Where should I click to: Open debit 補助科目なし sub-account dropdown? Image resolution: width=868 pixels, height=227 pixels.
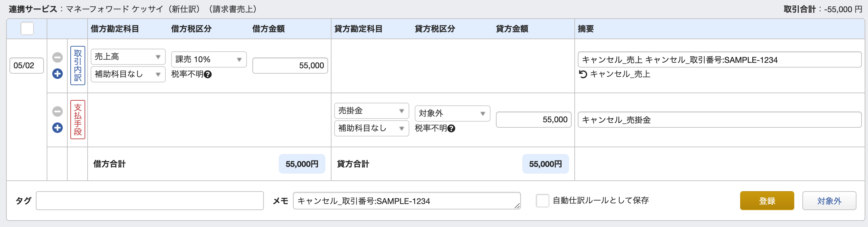coord(128,74)
